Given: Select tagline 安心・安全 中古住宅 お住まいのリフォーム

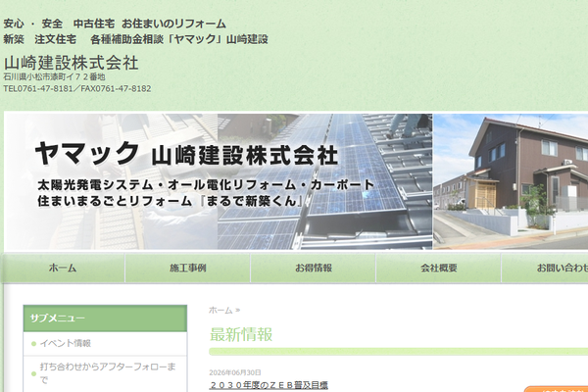Looking at the screenshot, I should [x=115, y=24].
